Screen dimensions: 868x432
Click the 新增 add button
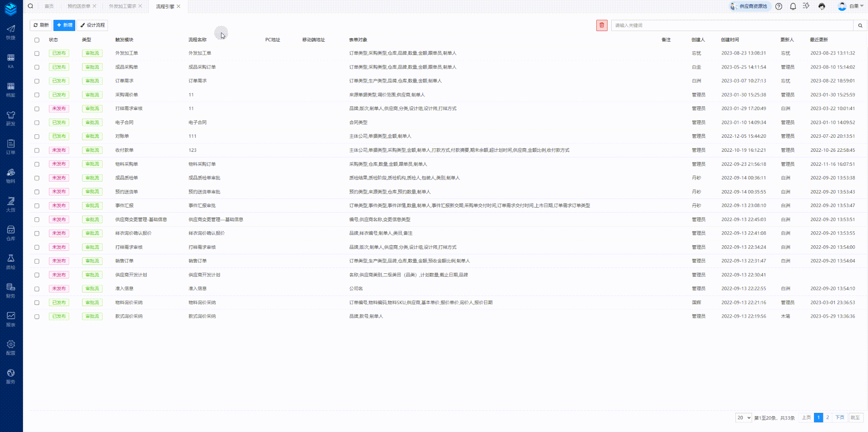point(64,26)
